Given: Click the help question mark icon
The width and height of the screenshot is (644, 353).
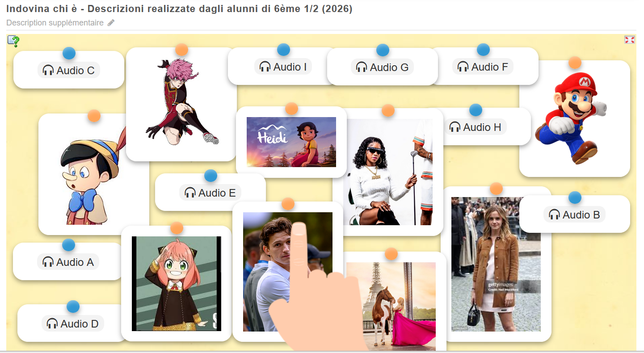Looking at the screenshot, I should (13, 41).
